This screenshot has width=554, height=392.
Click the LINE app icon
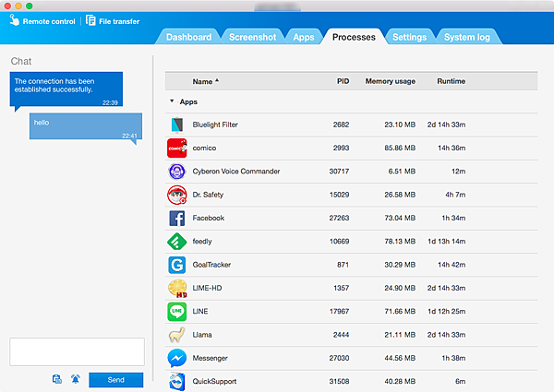point(177,312)
